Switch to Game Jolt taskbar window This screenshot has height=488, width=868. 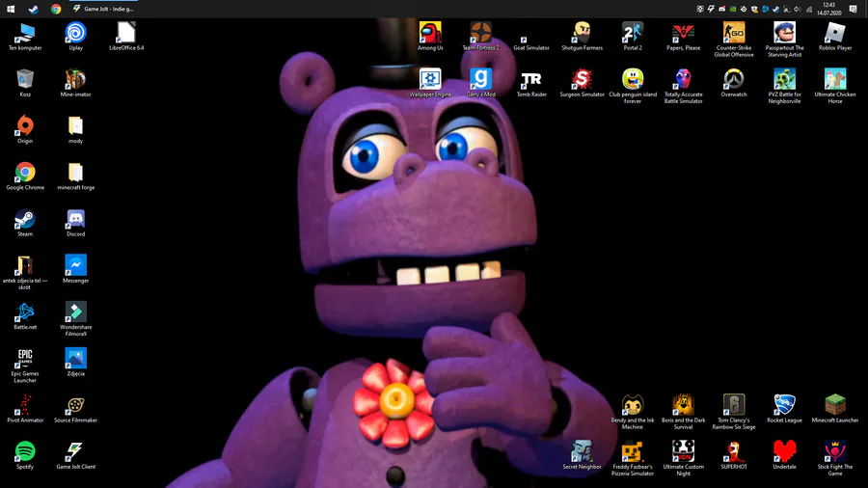point(103,9)
